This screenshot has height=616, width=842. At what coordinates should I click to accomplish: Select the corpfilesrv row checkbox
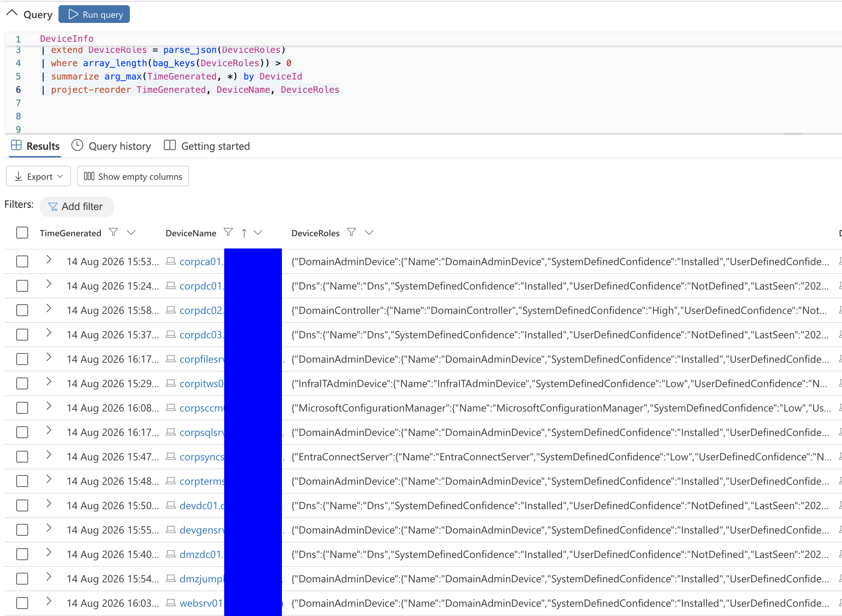point(22,359)
